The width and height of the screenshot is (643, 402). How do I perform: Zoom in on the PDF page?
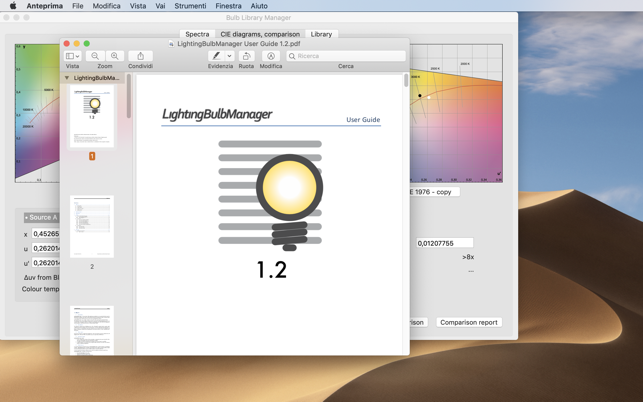click(x=115, y=56)
